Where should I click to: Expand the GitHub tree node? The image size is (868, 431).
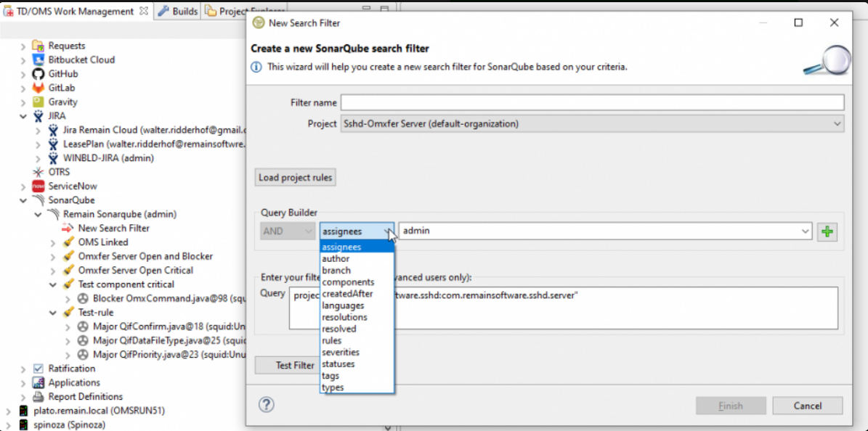coord(23,74)
